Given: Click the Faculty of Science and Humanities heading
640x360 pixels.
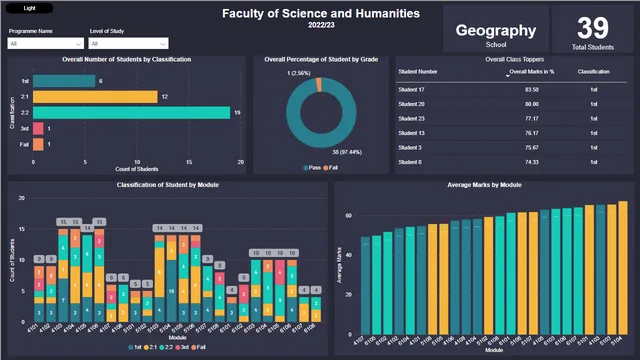Looking at the screenshot, I should (x=321, y=13).
